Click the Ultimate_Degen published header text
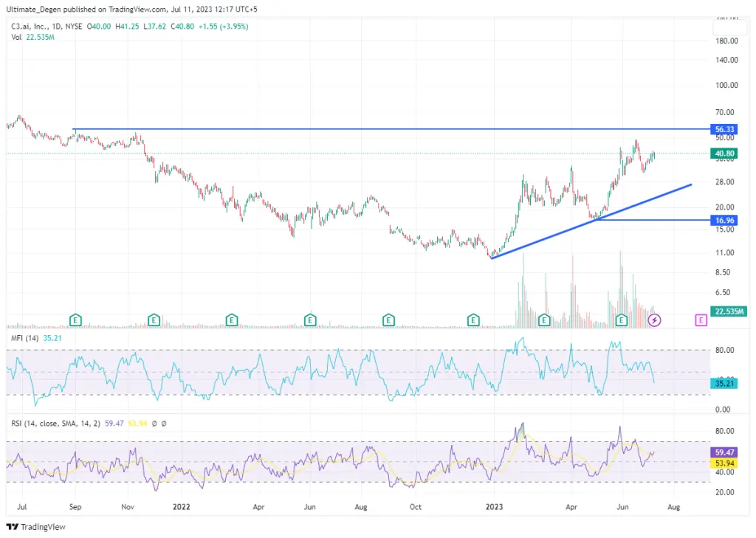The image size is (756, 538). [x=131, y=9]
